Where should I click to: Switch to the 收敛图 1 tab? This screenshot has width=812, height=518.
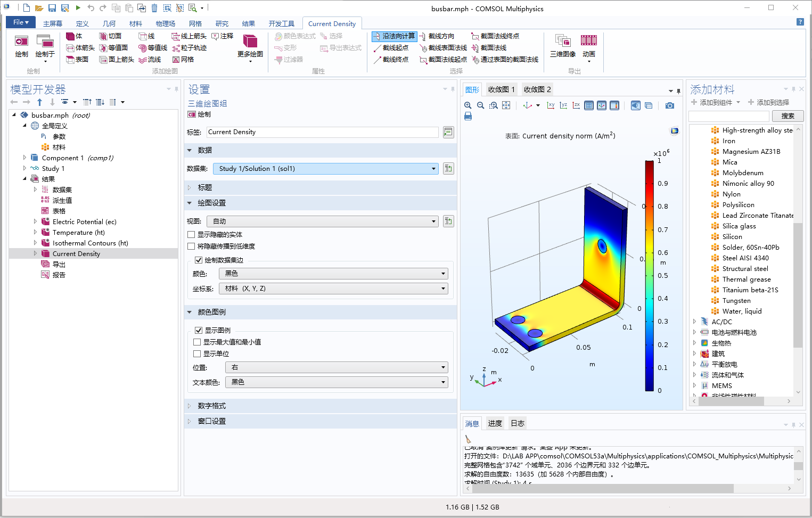pos(501,89)
